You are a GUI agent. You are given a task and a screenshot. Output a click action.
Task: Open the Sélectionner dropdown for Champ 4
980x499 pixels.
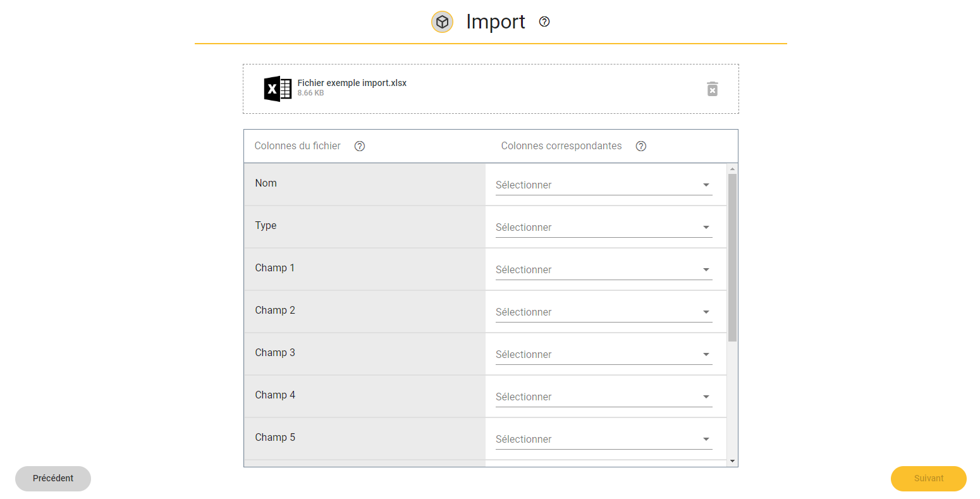point(604,397)
